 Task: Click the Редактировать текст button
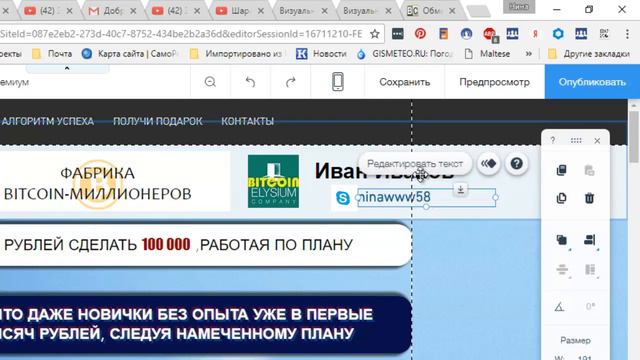click(415, 164)
